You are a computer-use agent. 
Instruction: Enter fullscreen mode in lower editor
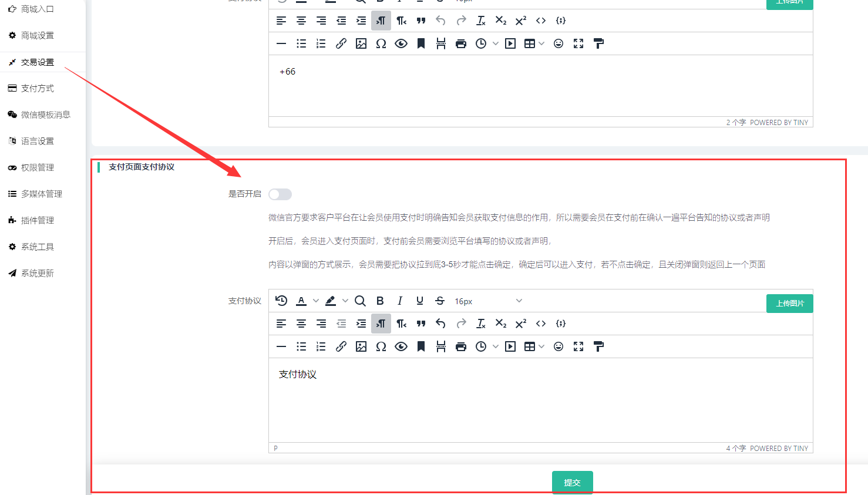coord(578,346)
